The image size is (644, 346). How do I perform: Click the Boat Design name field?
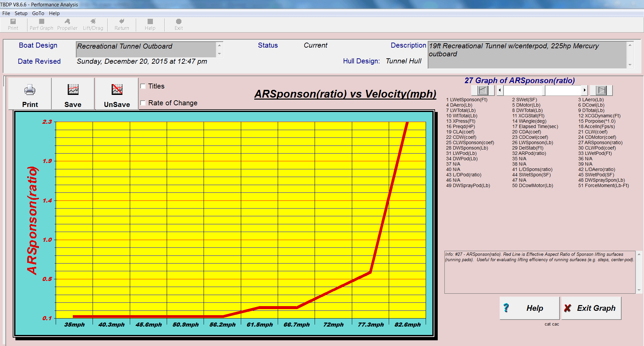tap(146, 49)
